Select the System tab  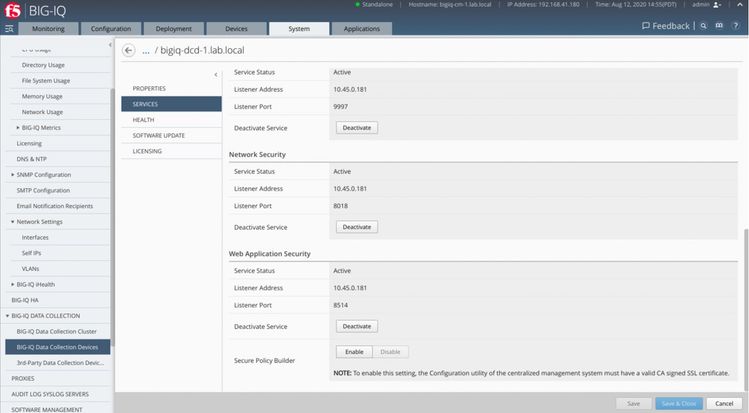(299, 29)
